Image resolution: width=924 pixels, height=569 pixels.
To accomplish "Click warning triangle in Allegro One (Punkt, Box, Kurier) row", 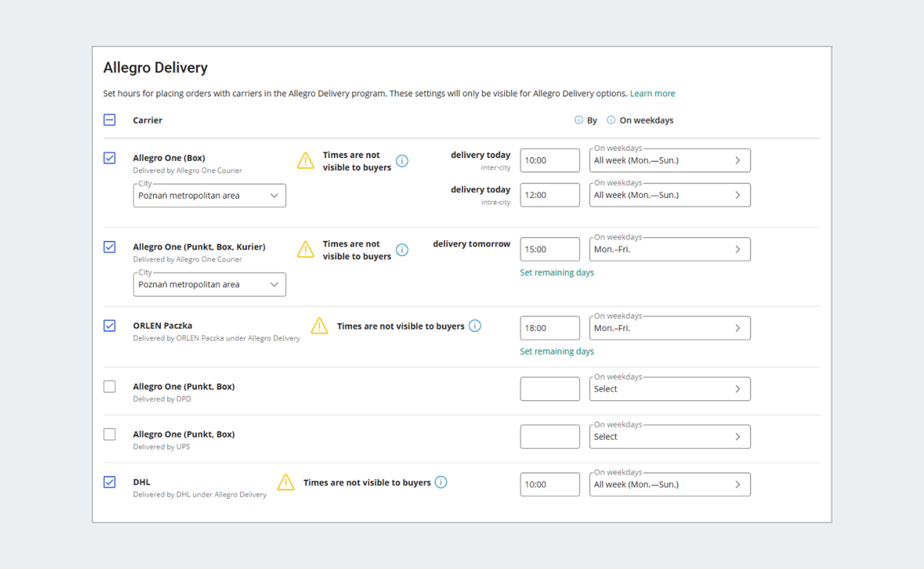I will coord(306,249).
